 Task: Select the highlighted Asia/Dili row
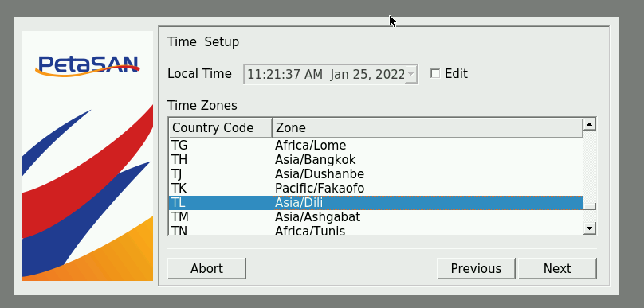tap(376, 203)
